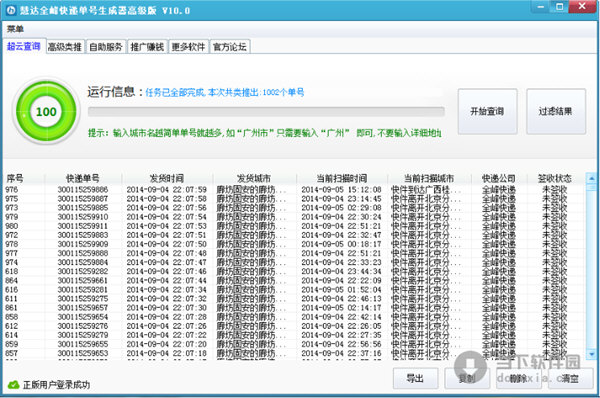
Task: Click the 发货城市 column header
Action: click(x=254, y=178)
